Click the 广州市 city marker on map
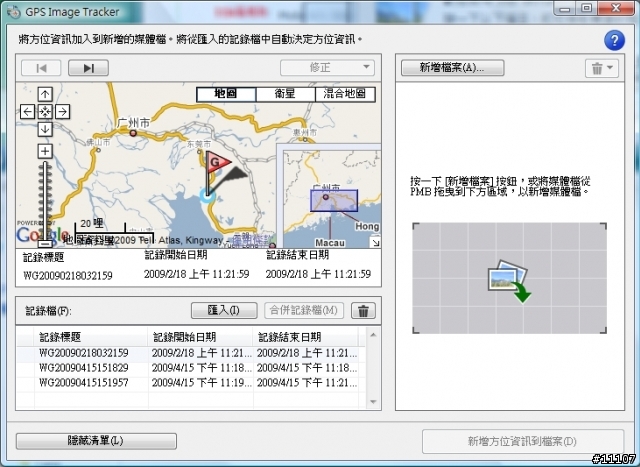This screenshot has height=467, width=640. coord(133,133)
